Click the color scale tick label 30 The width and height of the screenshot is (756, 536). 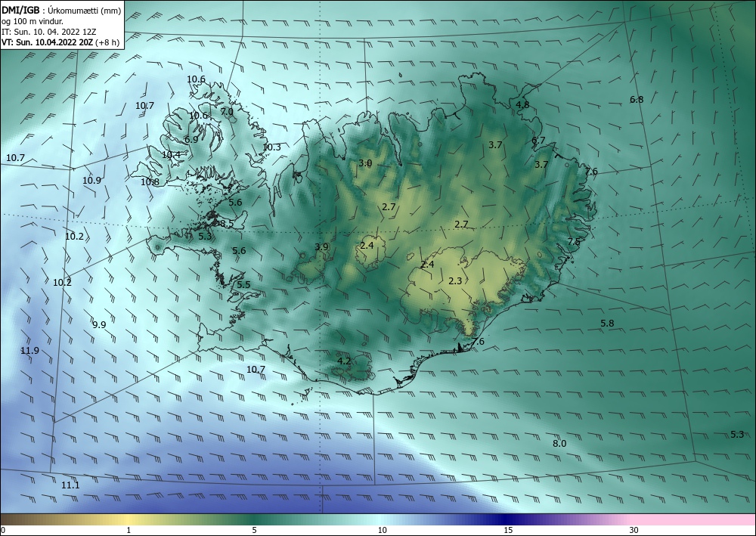pos(634,530)
